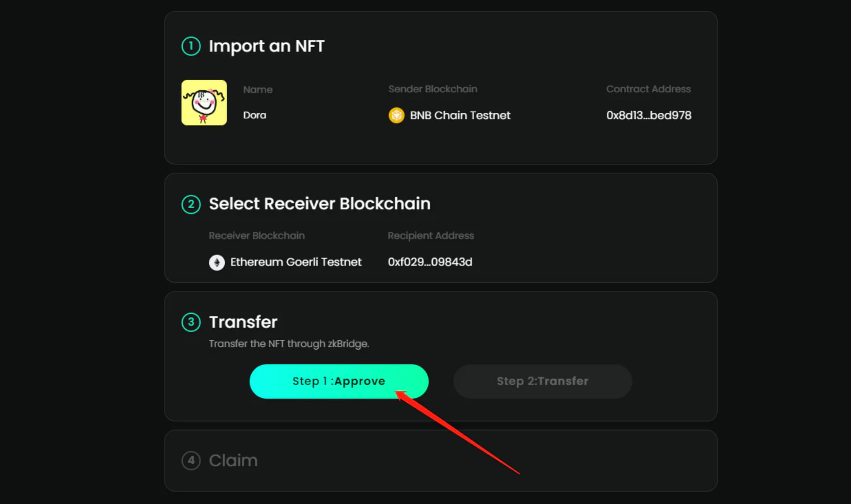851x504 pixels.
Task: Select contract address 0x8d13...bed978
Action: tap(649, 115)
